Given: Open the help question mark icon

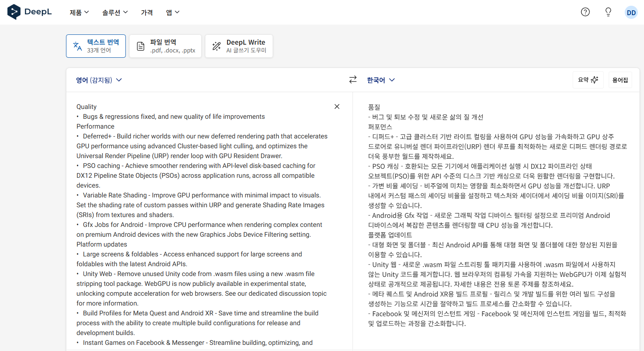Looking at the screenshot, I should coord(585,12).
